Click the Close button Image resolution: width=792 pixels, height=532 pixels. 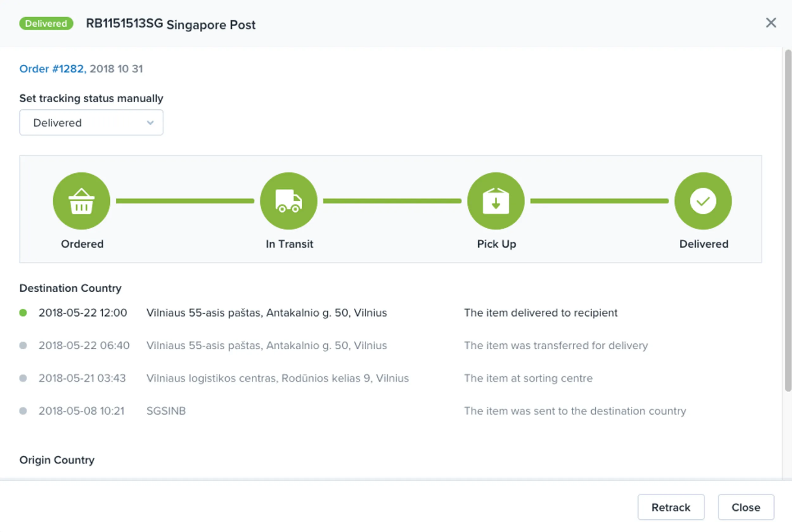746,507
